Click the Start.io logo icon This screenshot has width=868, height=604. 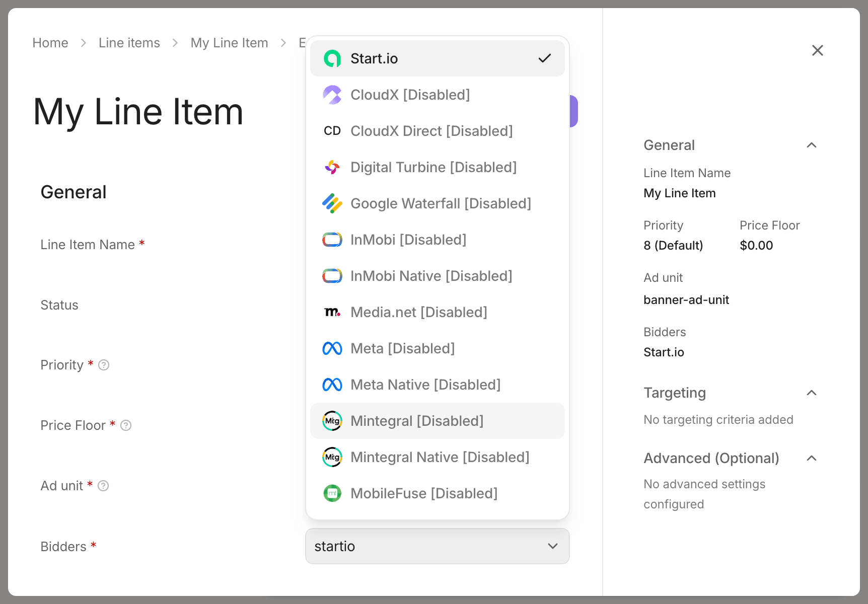332,58
